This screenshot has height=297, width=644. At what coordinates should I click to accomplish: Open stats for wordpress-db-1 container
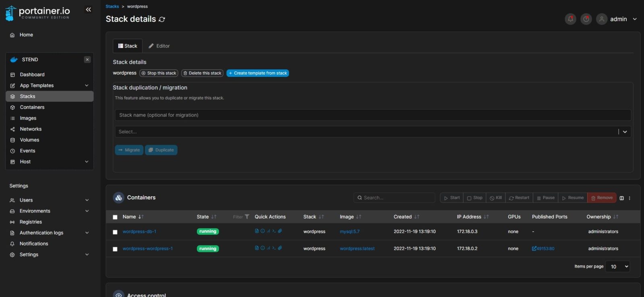(268, 231)
